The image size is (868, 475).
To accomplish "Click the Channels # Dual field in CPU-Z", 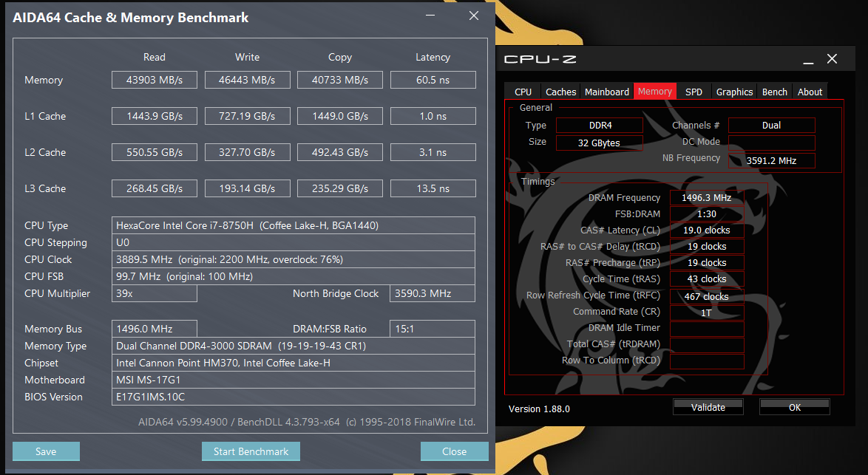I will coord(772,126).
